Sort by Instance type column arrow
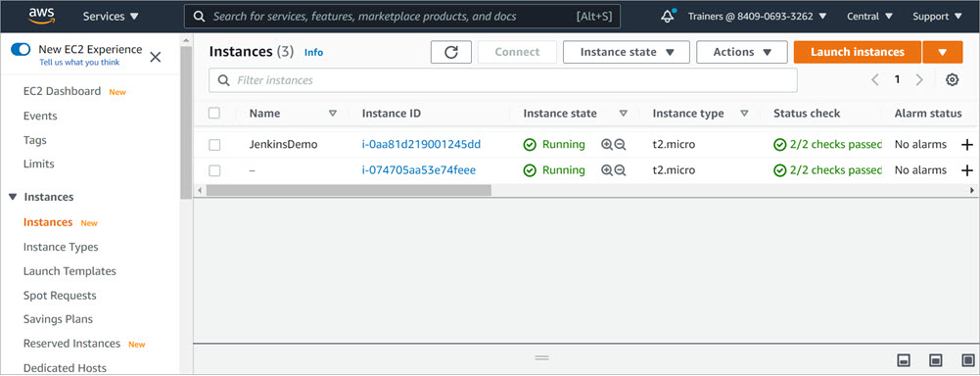Screen dimensions: 980x376 click(744, 114)
